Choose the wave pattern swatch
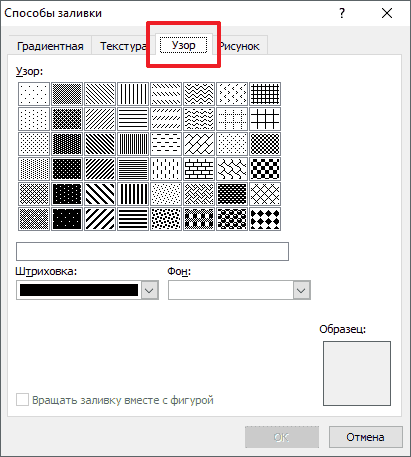The width and height of the screenshot is (411, 457). [199, 119]
